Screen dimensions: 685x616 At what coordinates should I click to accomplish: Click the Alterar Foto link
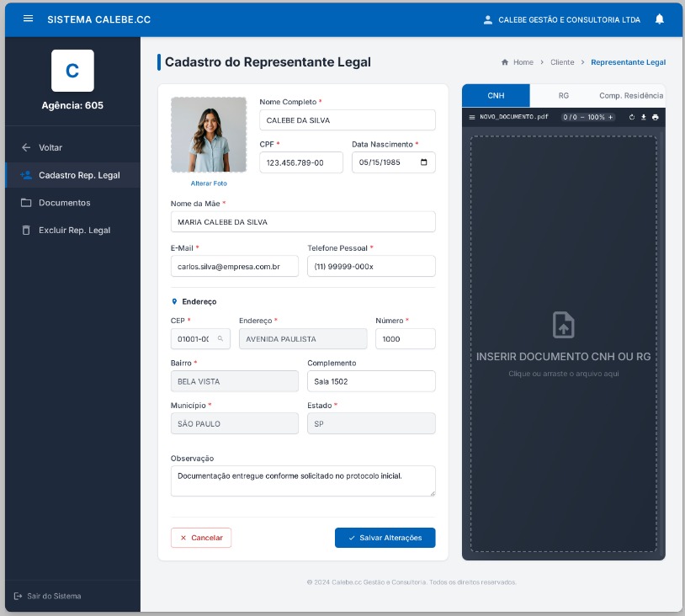click(x=209, y=183)
